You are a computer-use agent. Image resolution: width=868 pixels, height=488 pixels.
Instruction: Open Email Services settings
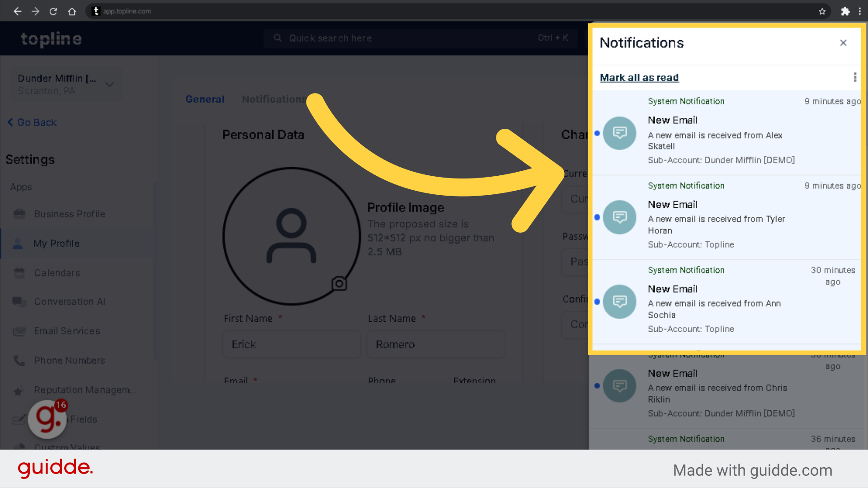pos(67,331)
